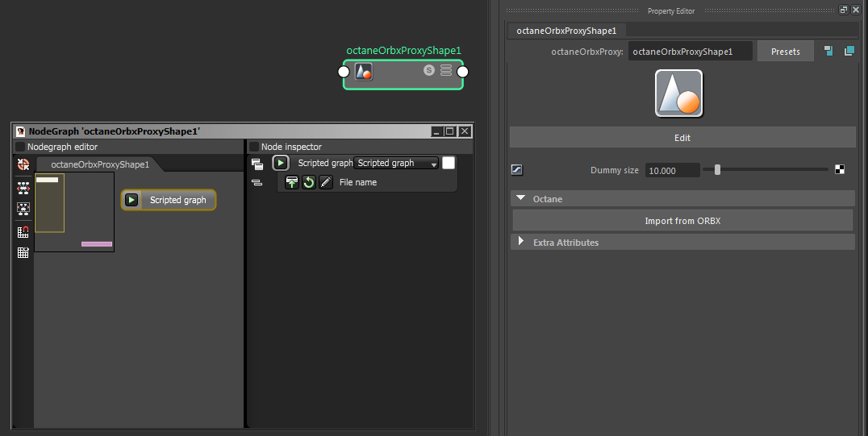Select the Scripted graph node
This screenshot has width=868, height=436.
pos(169,200)
